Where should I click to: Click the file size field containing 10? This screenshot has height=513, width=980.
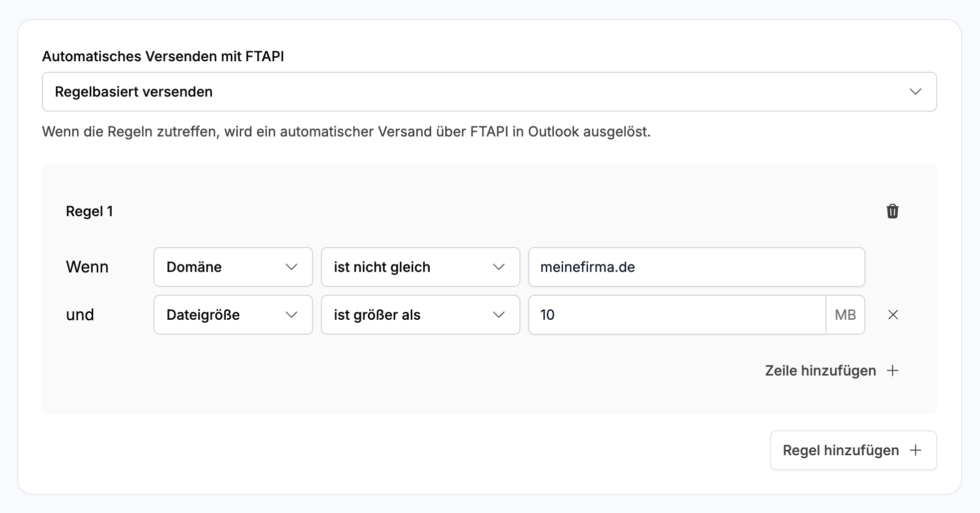[x=676, y=315]
